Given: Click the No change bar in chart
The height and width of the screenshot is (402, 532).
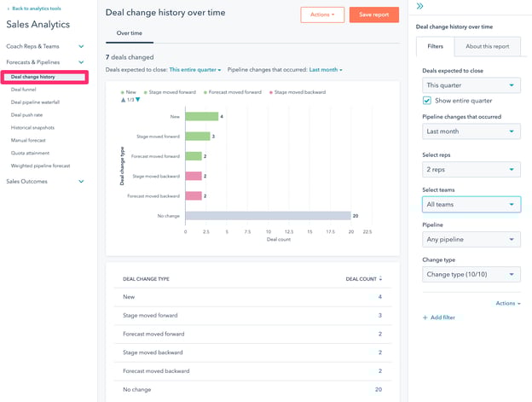Looking at the screenshot, I should tap(267, 216).
